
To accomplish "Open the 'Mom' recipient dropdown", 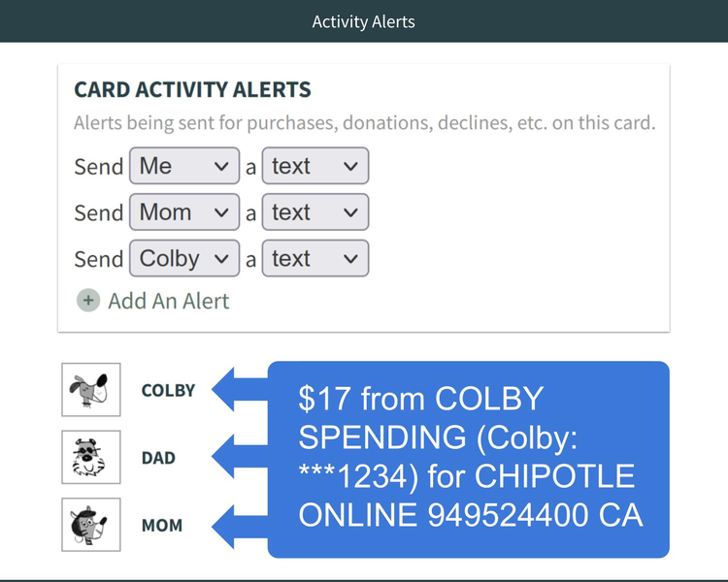I will point(184,212).
